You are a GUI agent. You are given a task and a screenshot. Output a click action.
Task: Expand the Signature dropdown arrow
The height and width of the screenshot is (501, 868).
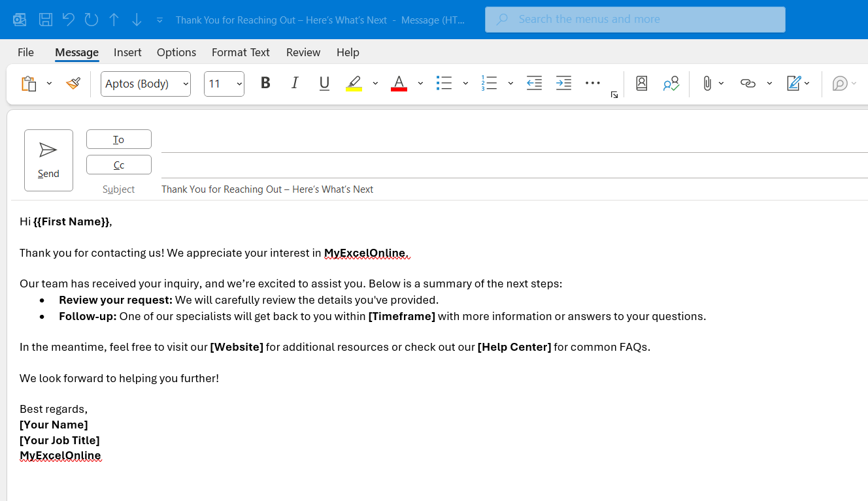[x=807, y=84]
